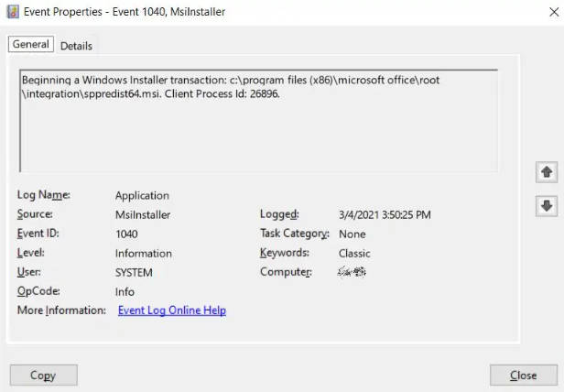Click the down arrow to view next event
The image size is (564, 392).
[547, 206]
